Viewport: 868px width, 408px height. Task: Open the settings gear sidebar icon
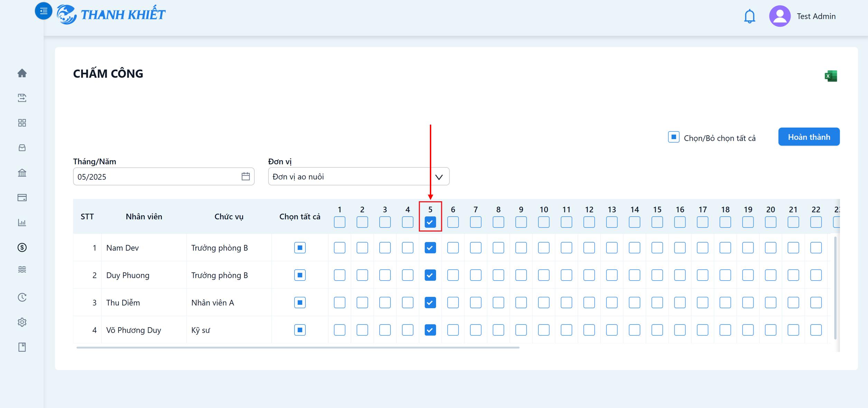[x=22, y=322]
